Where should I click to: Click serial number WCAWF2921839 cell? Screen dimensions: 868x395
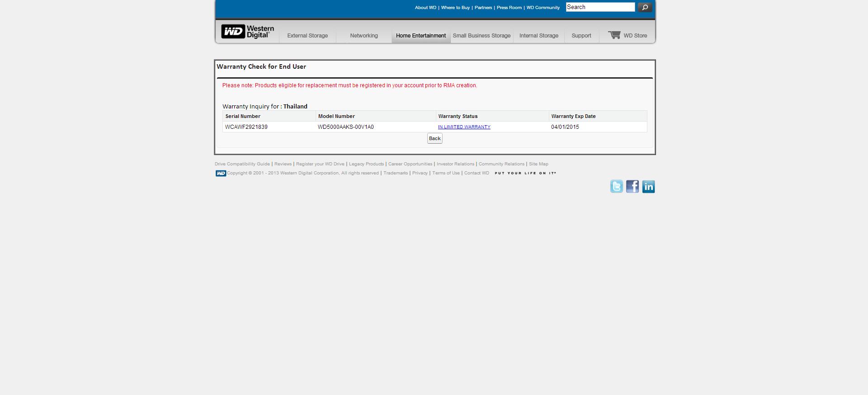coord(269,127)
